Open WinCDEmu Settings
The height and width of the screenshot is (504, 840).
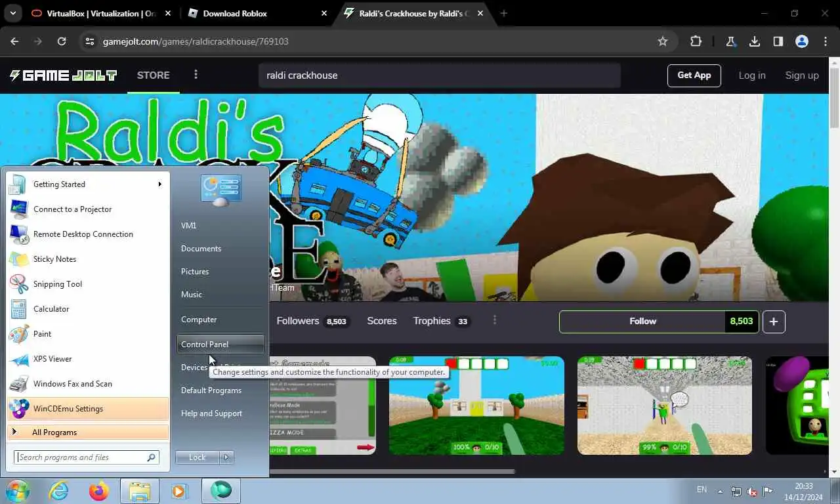[87, 409]
